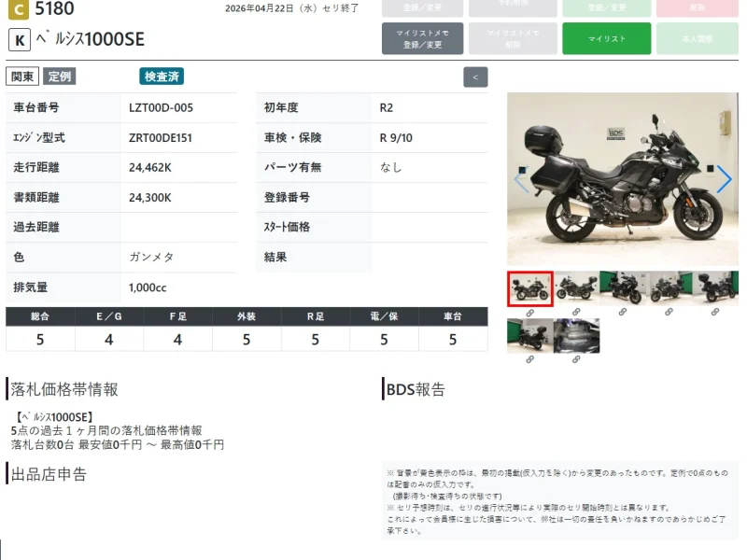Click the '走行距離' row label
Image resolution: width=747 pixels, height=560 pixels.
coord(36,167)
